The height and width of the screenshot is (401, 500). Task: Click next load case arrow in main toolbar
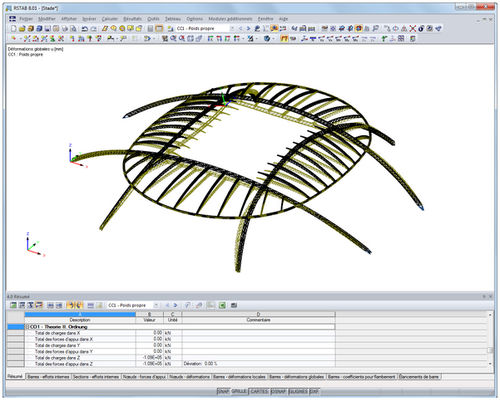pyautogui.click(x=248, y=29)
